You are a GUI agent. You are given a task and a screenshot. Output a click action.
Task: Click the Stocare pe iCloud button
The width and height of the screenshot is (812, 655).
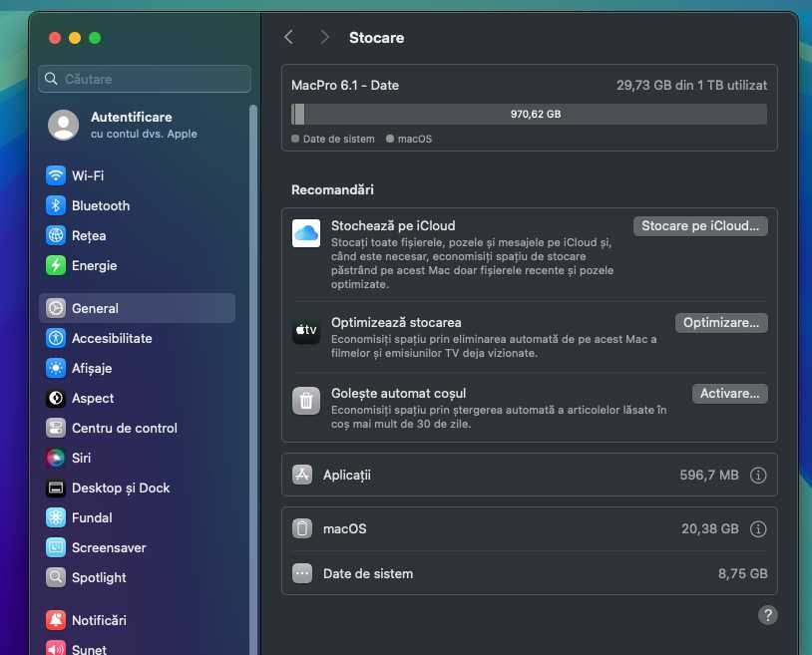click(700, 226)
